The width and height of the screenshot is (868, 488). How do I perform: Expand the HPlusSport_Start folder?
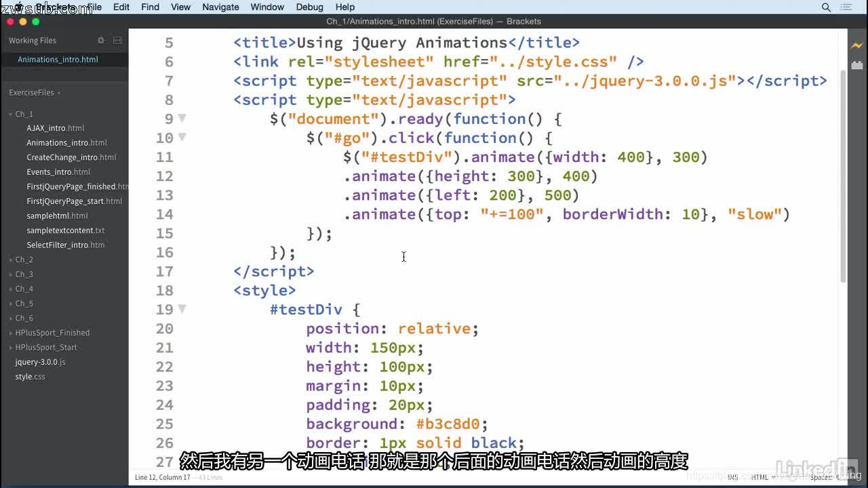point(11,348)
